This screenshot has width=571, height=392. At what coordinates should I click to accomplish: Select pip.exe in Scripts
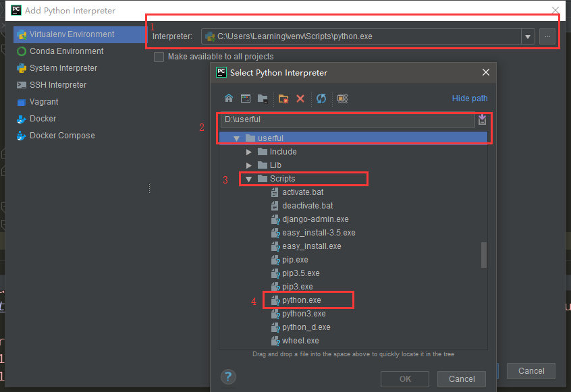point(295,260)
